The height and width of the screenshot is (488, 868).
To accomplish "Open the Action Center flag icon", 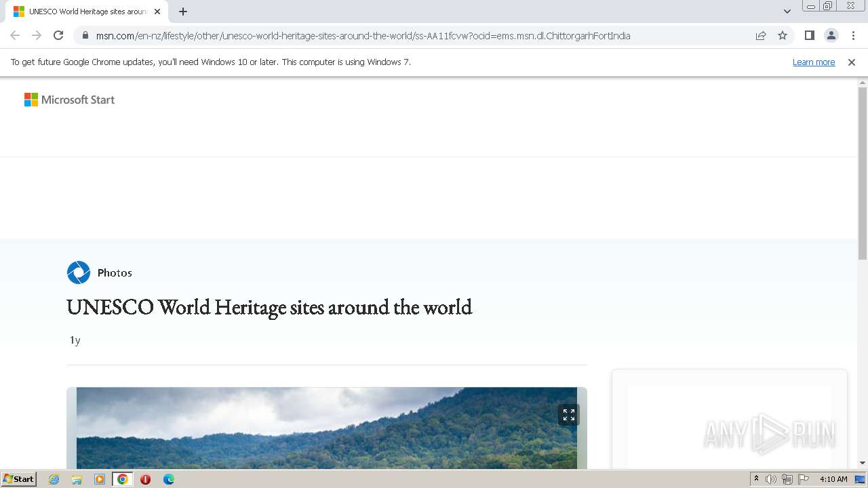I will (x=804, y=479).
